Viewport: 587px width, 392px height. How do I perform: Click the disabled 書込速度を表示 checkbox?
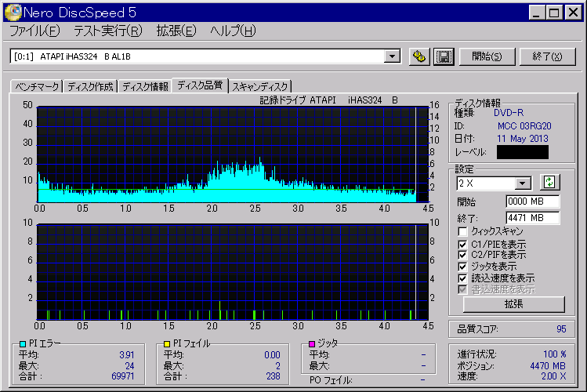coord(462,289)
